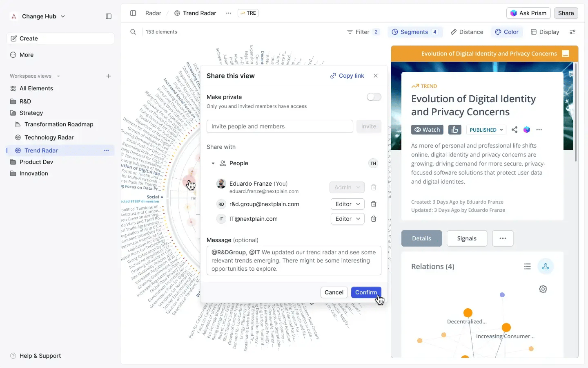Viewport: 588px width, 368px height.
Task: Toggle the Make private switch
Action: (373, 97)
